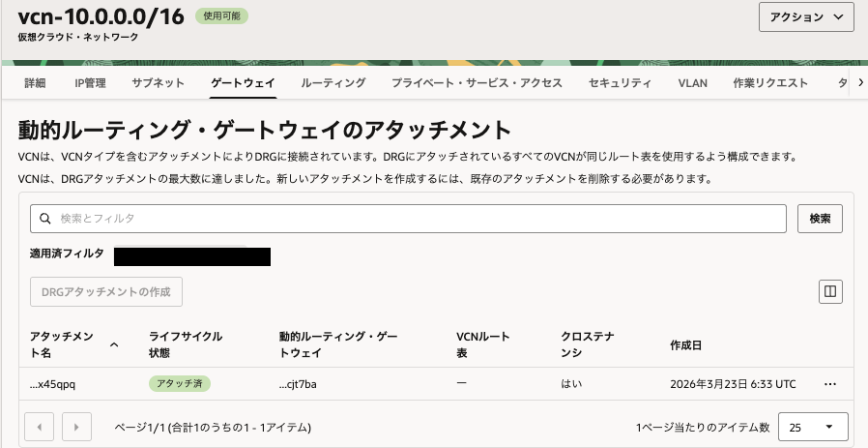Go to the ルーティング tab
The image size is (868, 448).
point(333,83)
